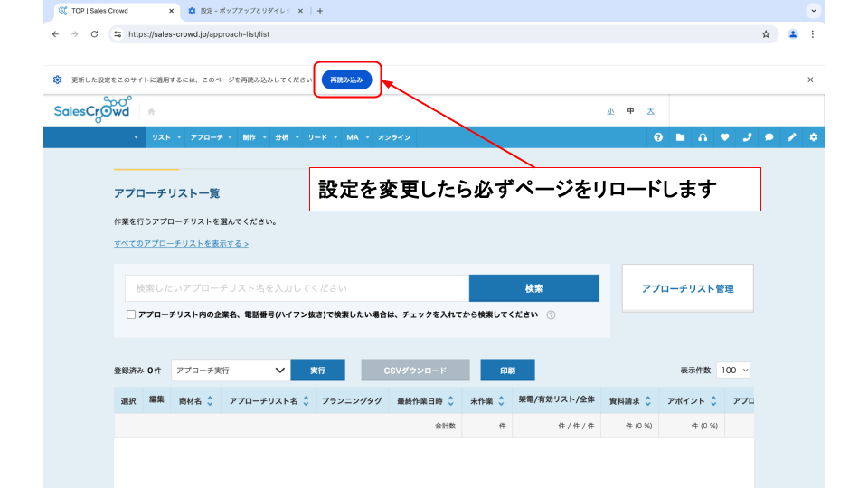Click the すべてのアプローチリストを表示する link
868x488 pixels.
coord(181,244)
